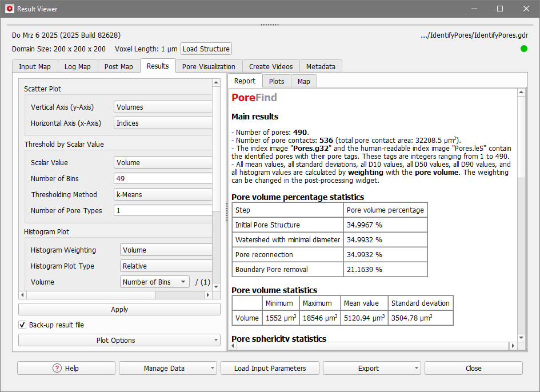Click the Result Viewer app icon in title bar
The height and width of the screenshot is (392, 540).
click(x=9, y=9)
